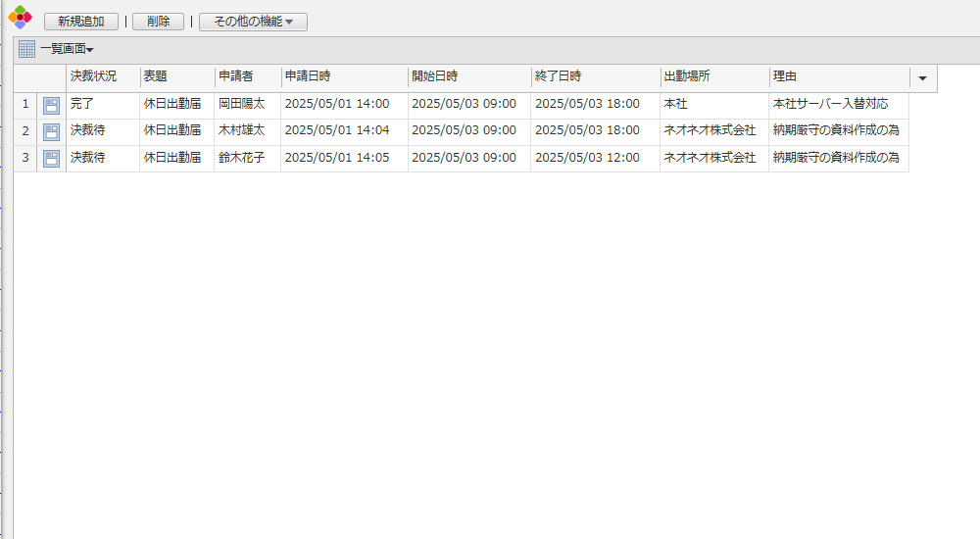Viewport: 980px width, 539px height.
Task: Sort by the 決裁状況 column header
Action: (x=93, y=76)
